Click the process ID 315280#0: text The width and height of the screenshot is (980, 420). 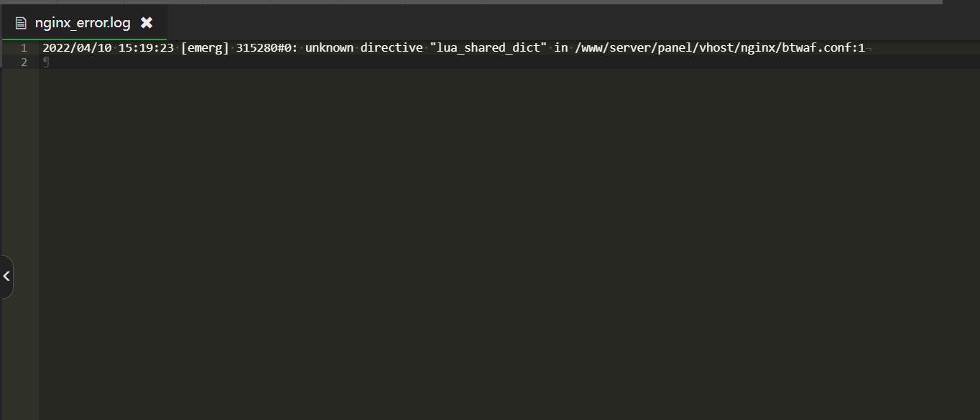pos(267,48)
